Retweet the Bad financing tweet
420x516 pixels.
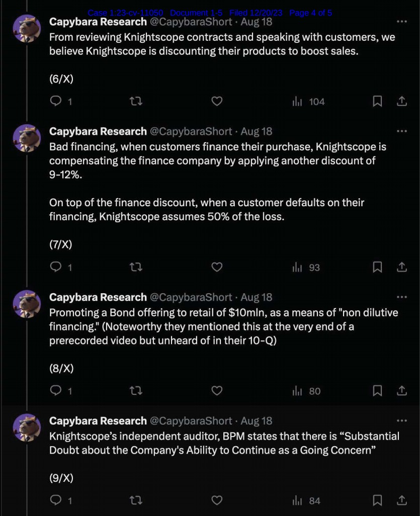(x=136, y=268)
